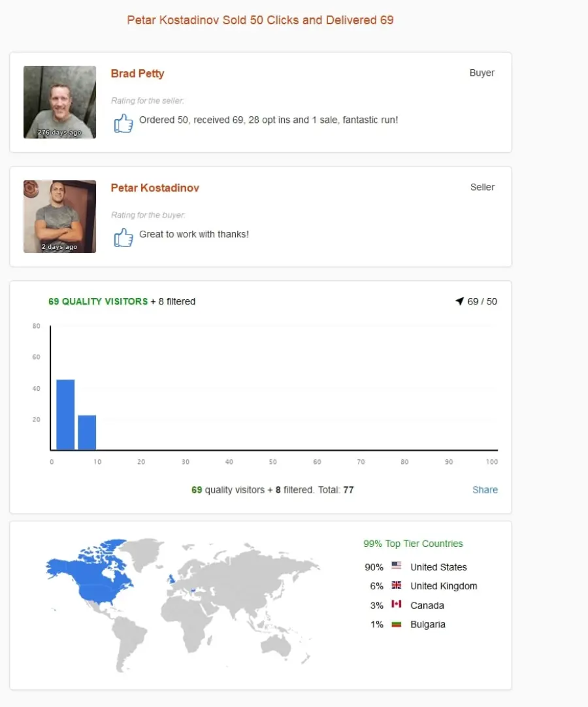Click the United Kingdom flag icon
The width and height of the screenshot is (588, 707).
397,585
